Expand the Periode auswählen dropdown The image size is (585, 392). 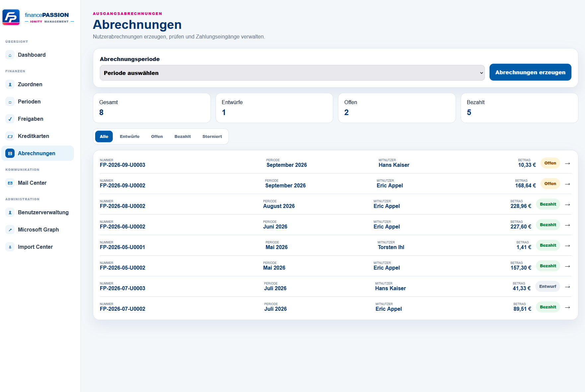[x=292, y=73]
